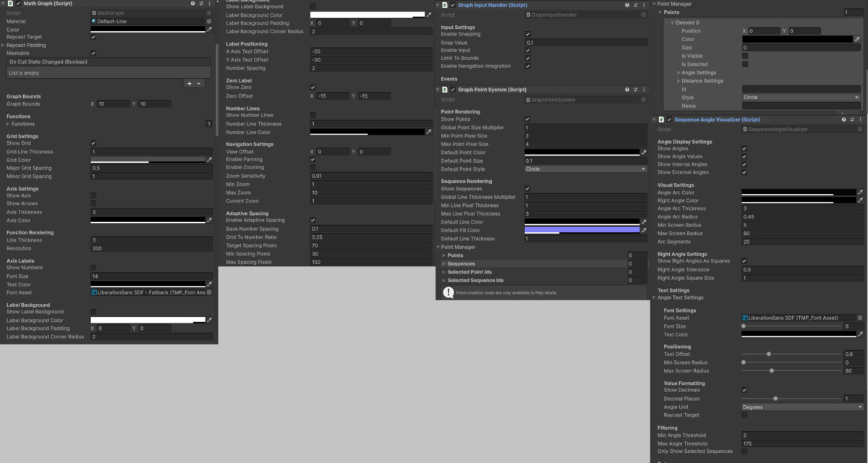Image resolution: width=868 pixels, height=463 pixels.
Task: Click minus button under On Cull State Changed
Action: [200, 84]
